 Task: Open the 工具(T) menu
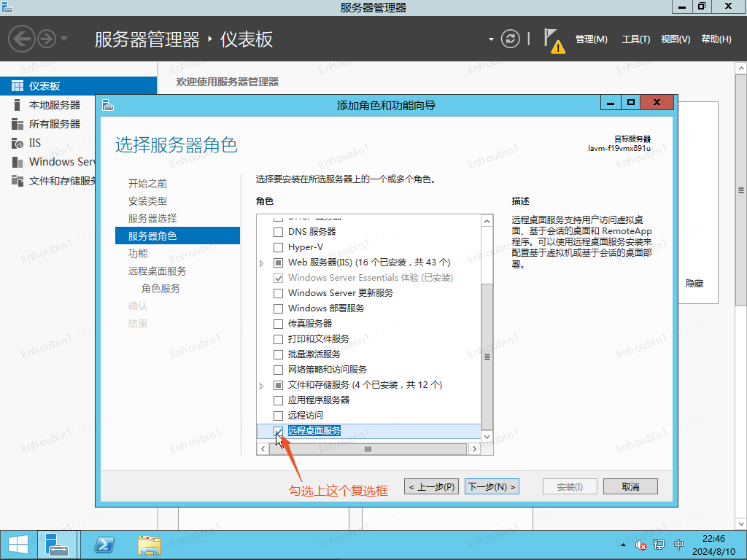pyautogui.click(x=635, y=39)
